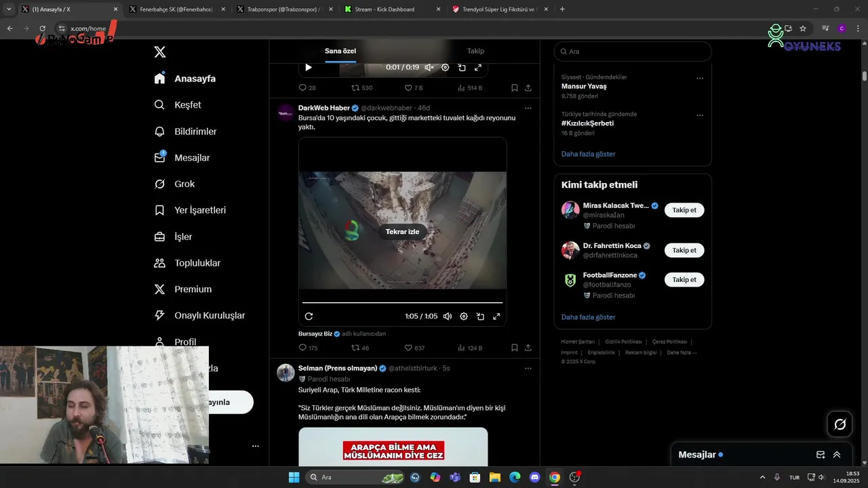Viewport: 868px width, 488px height.
Task: Switch to Trabzonspor browser tab
Action: click(x=283, y=9)
